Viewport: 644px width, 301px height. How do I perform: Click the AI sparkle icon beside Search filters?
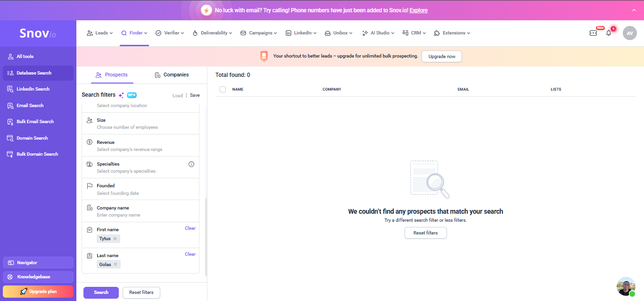121,95
